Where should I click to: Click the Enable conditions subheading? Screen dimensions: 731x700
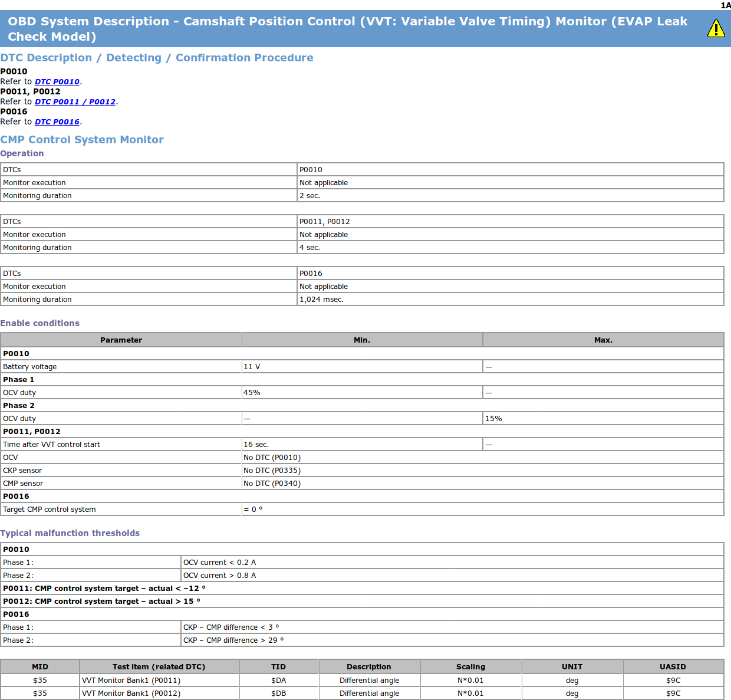point(39,323)
